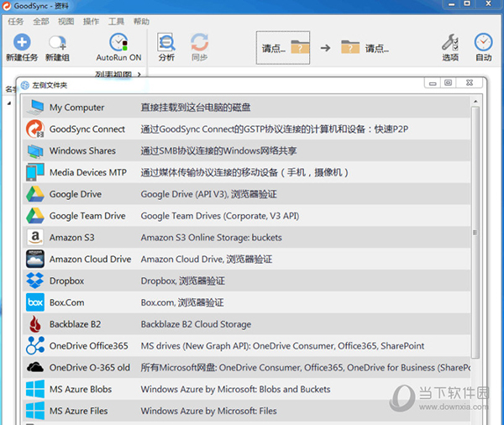Click 'Google Team Drives (Corporate, V3 API)' text

coord(220,216)
